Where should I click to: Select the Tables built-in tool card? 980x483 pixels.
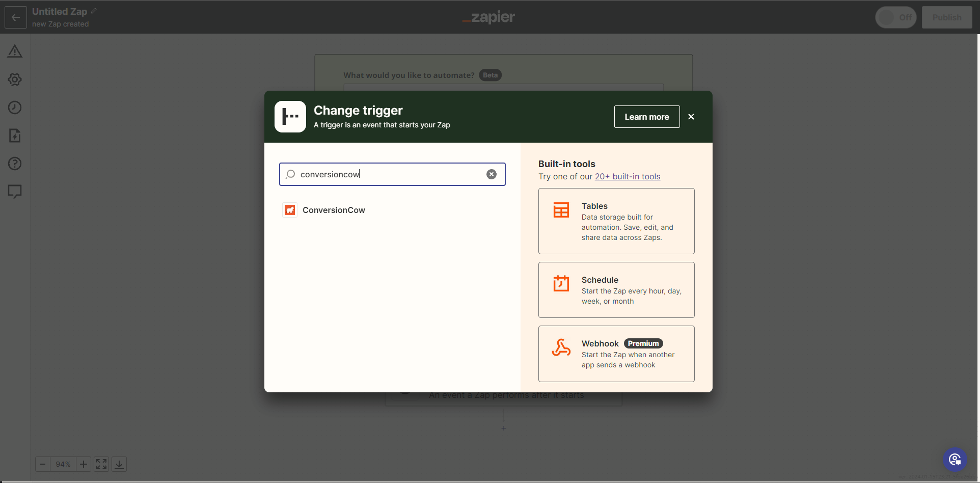(616, 221)
